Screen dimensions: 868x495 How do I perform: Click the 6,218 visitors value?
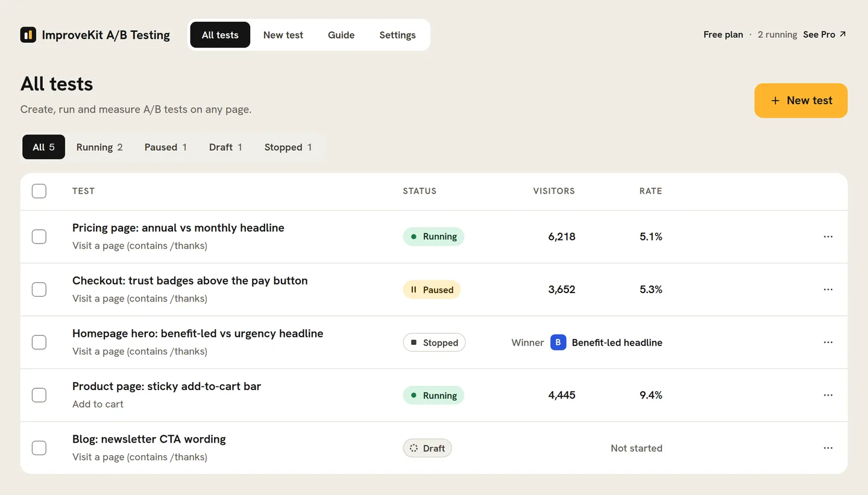tap(562, 237)
